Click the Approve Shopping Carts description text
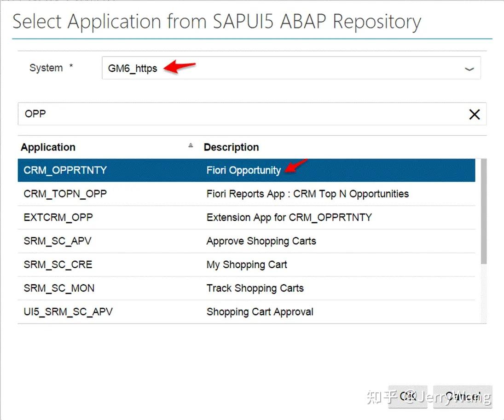The image size is (504, 420). [x=261, y=241]
